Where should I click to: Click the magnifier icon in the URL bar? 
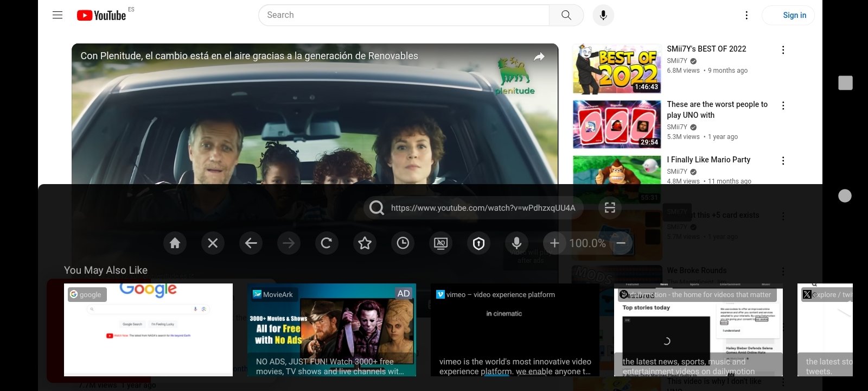click(x=376, y=208)
